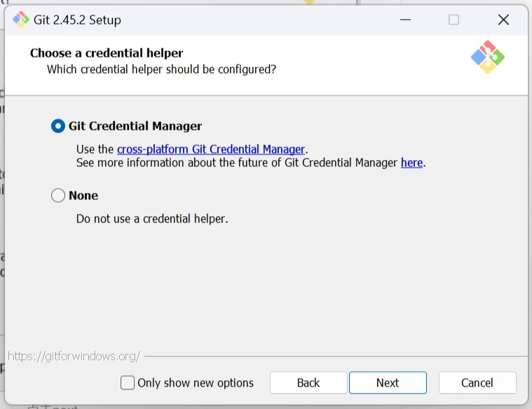Select the Git Credential Manager radio button
The width and height of the screenshot is (532, 409).
pyautogui.click(x=58, y=126)
